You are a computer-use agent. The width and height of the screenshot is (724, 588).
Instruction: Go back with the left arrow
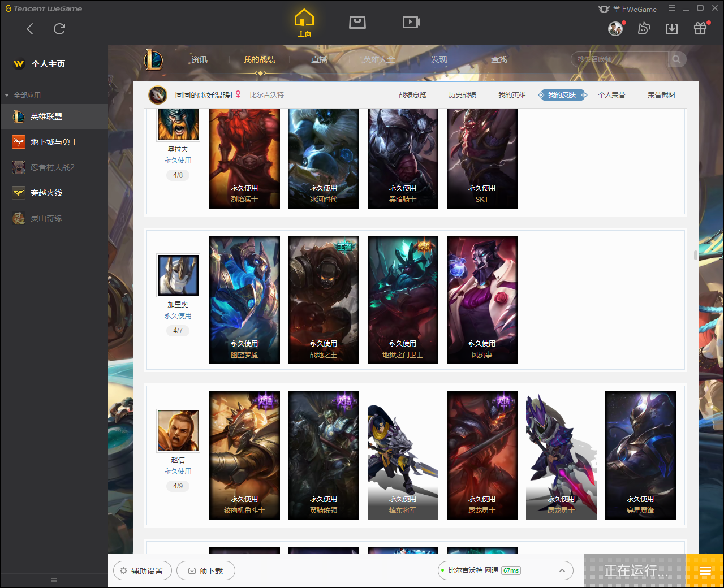coord(30,29)
